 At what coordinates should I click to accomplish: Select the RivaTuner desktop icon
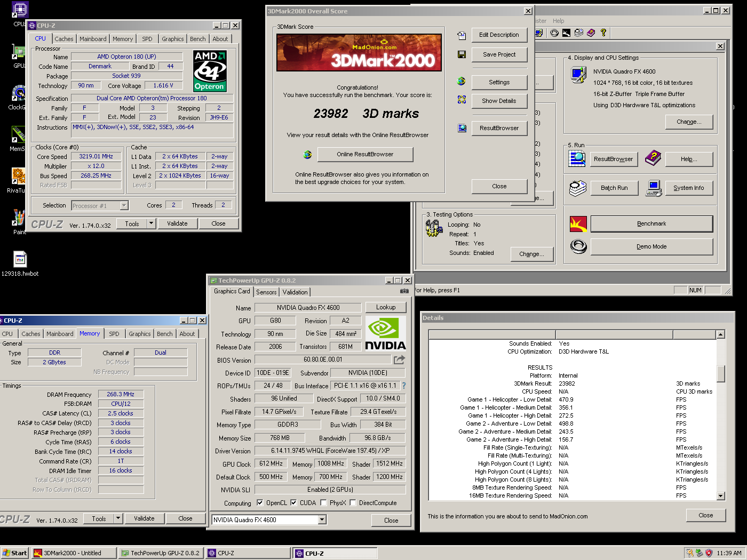click(x=19, y=177)
